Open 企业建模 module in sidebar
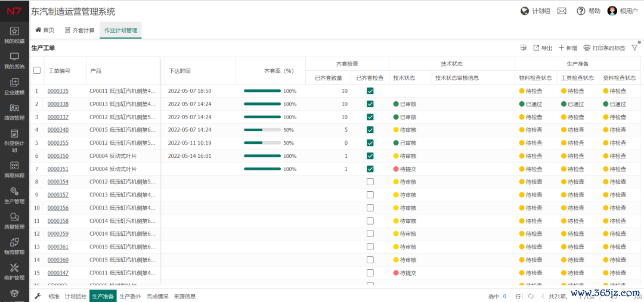 coord(14,86)
